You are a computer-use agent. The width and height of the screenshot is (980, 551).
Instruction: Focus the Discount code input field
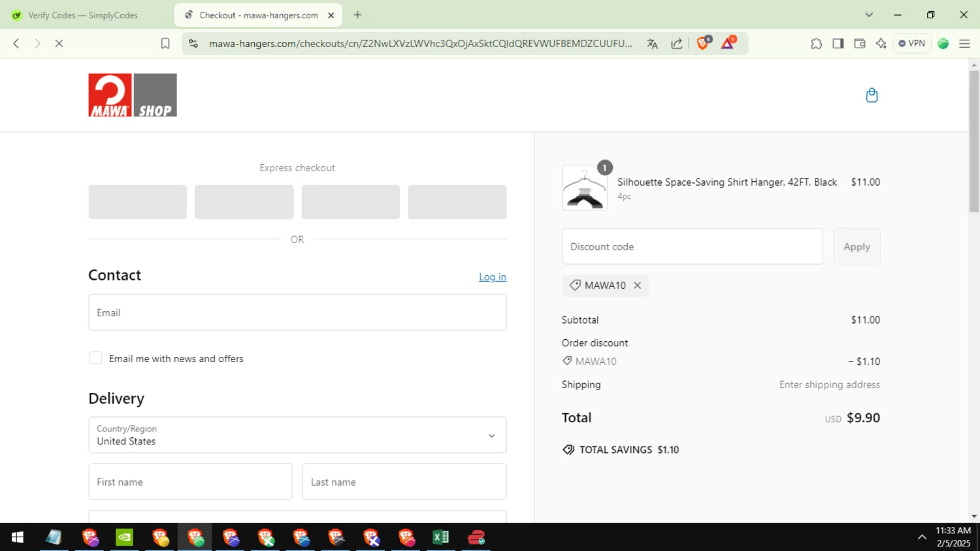692,246
